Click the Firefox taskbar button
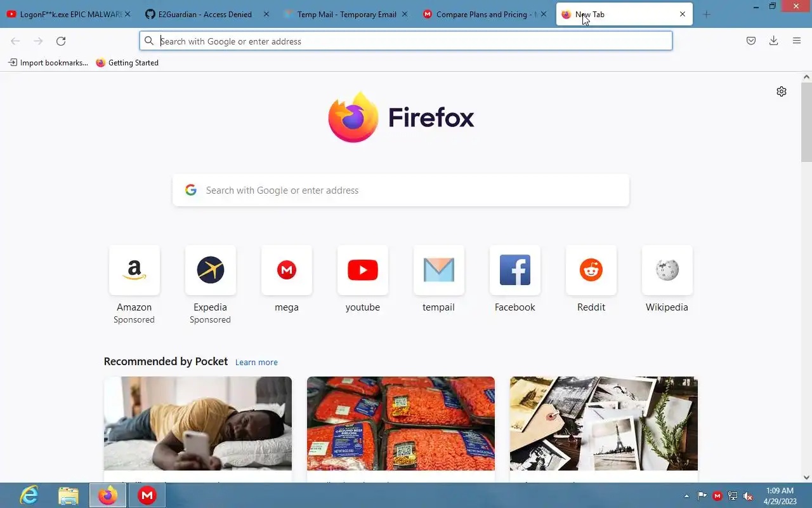 (x=108, y=495)
